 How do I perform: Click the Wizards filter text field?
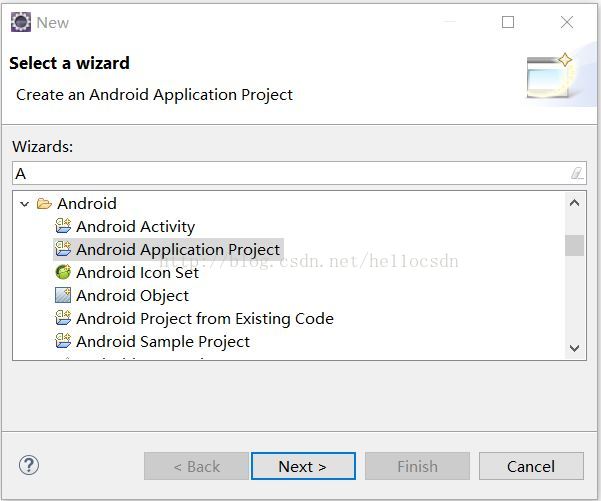(x=290, y=173)
